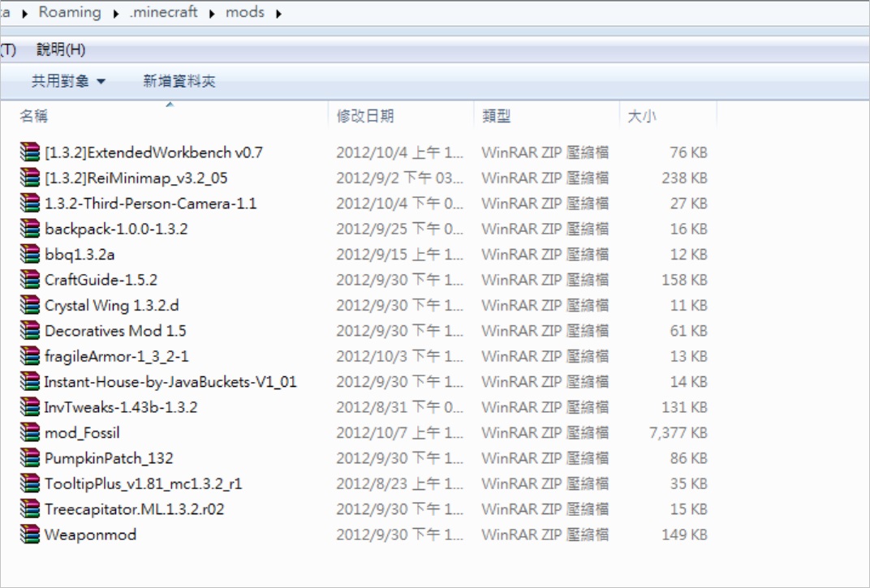Go to .minecraft folder in address bar
Image resolution: width=870 pixels, height=588 pixels.
pos(164,12)
